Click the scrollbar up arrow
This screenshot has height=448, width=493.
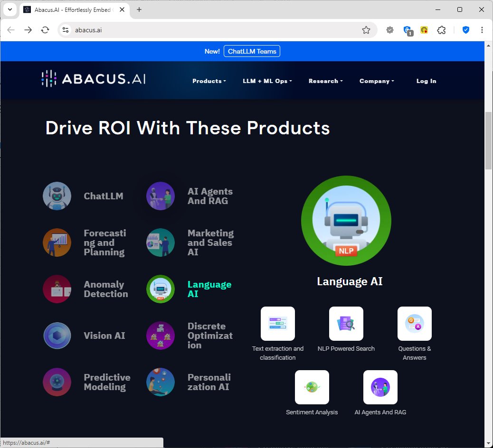pyautogui.click(x=488, y=46)
